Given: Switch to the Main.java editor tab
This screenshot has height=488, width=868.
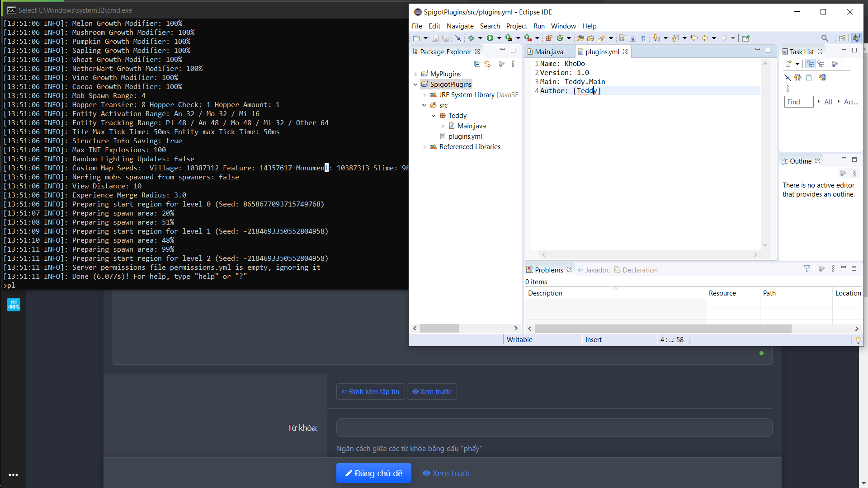Looking at the screenshot, I should [x=549, y=52].
